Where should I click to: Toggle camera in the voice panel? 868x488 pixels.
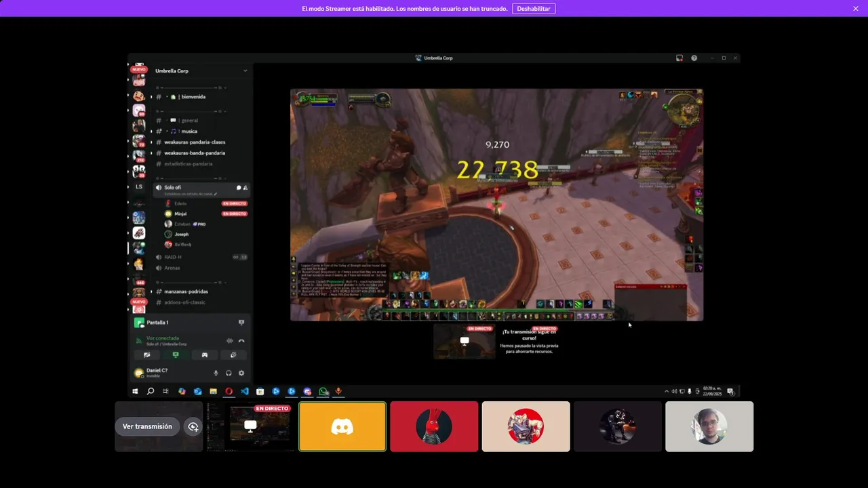[x=146, y=354]
